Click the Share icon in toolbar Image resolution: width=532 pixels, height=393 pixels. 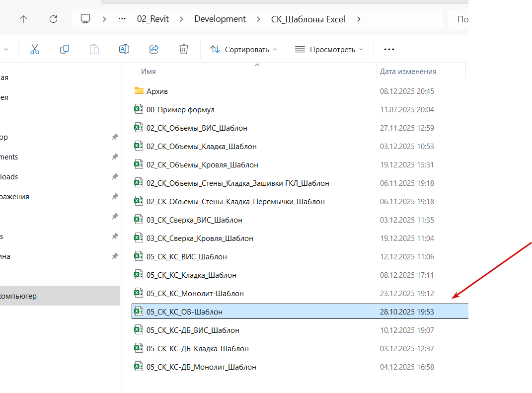(154, 49)
